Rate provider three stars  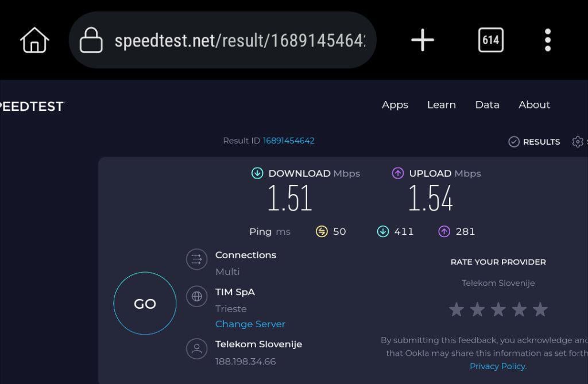point(498,309)
